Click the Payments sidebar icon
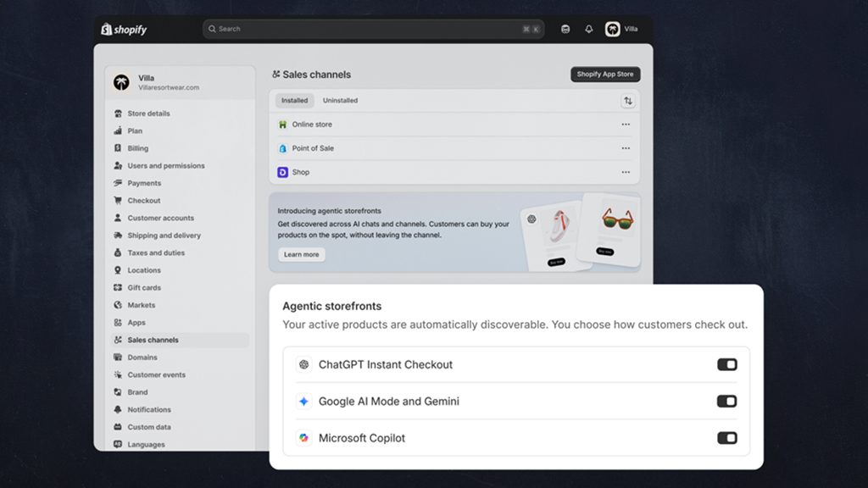This screenshot has height=488, width=868. click(x=119, y=183)
